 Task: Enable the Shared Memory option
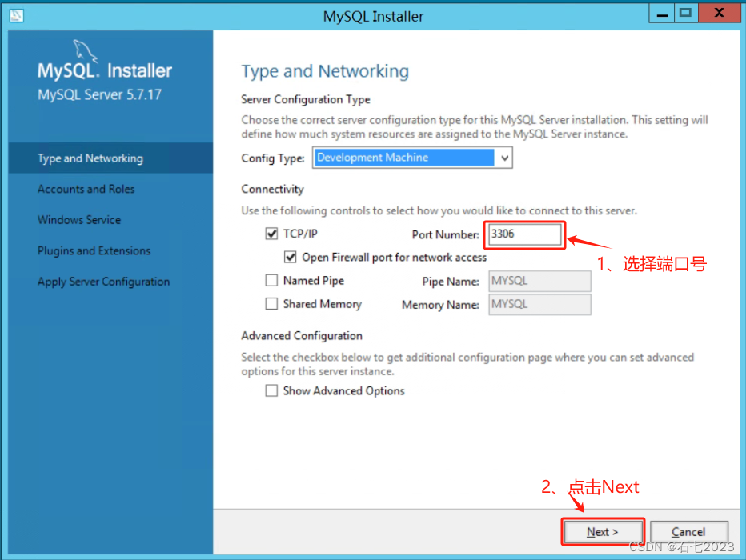(271, 304)
